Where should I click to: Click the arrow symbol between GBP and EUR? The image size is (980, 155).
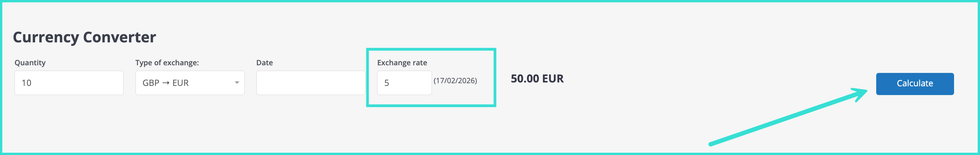[x=166, y=83]
